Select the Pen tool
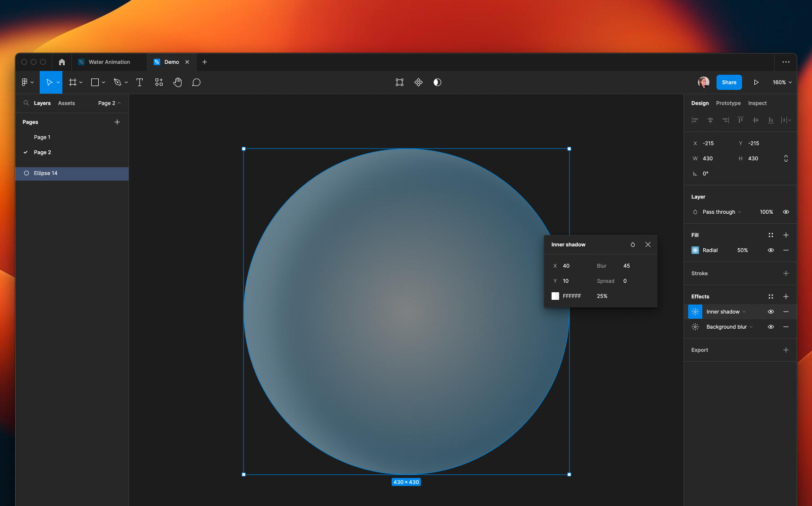The height and width of the screenshot is (506, 812). [x=118, y=82]
